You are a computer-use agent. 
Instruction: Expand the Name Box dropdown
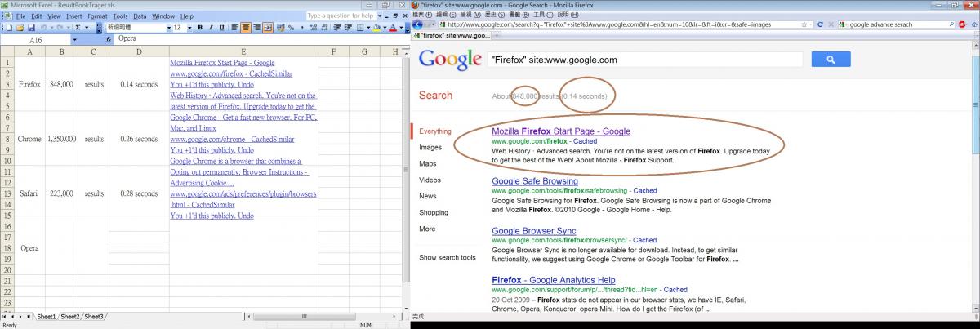click(74, 39)
